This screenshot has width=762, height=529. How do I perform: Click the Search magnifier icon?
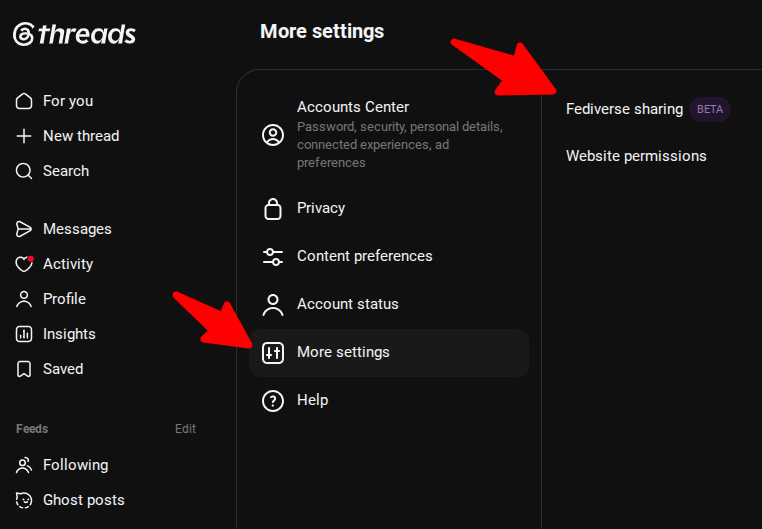coord(24,171)
